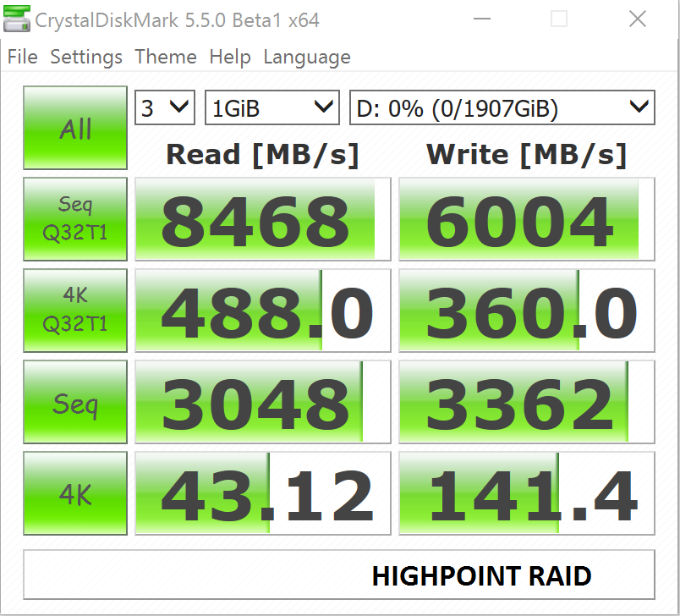This screenshot has height=616, width=680.
Task: Start the Seq Q32T1 benchmark
Action: [x=75, y=219]
